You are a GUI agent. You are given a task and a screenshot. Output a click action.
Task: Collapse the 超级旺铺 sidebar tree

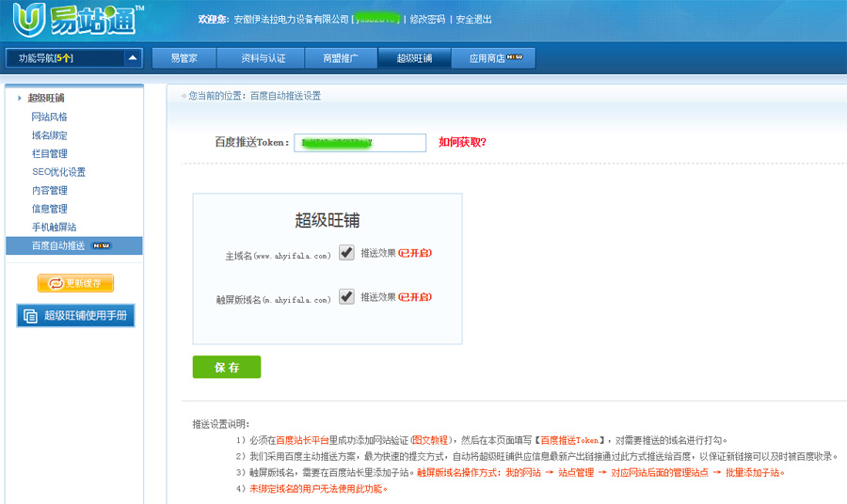(x=20, y=98)
